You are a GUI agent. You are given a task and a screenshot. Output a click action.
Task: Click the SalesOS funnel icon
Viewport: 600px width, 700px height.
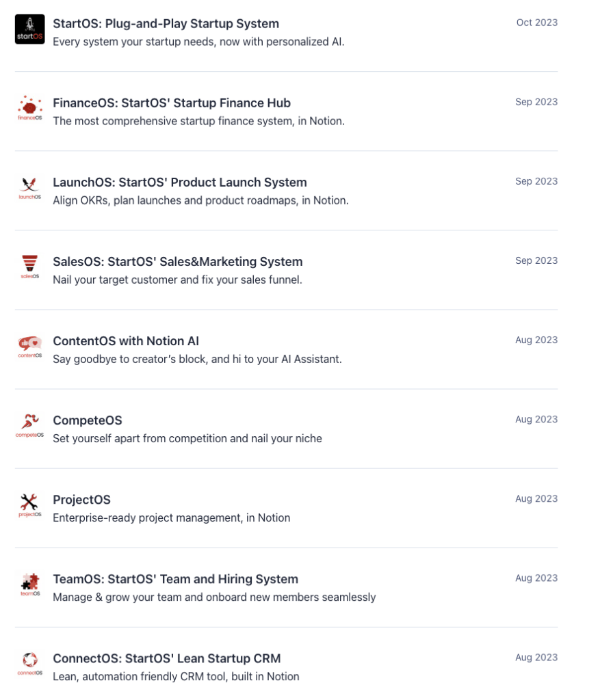pyautogui.click(x=29, y=267)
